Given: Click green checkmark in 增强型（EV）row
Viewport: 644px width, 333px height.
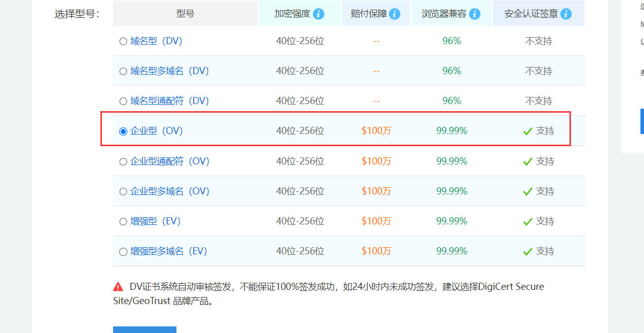Looking at the screenshot, I should tap(527, 222).
